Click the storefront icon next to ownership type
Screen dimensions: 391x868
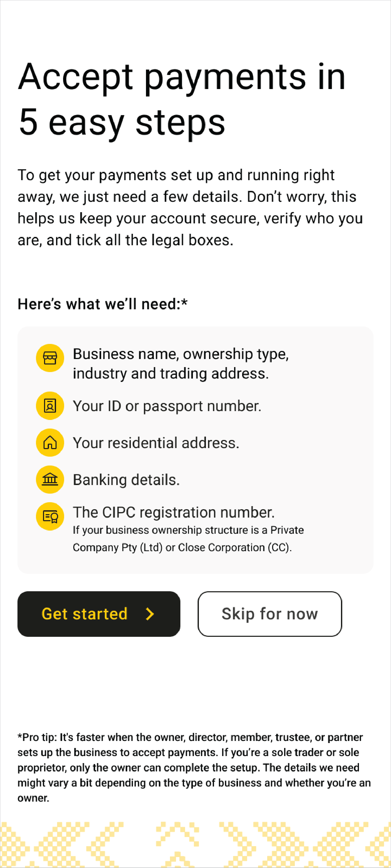point(50,358)
